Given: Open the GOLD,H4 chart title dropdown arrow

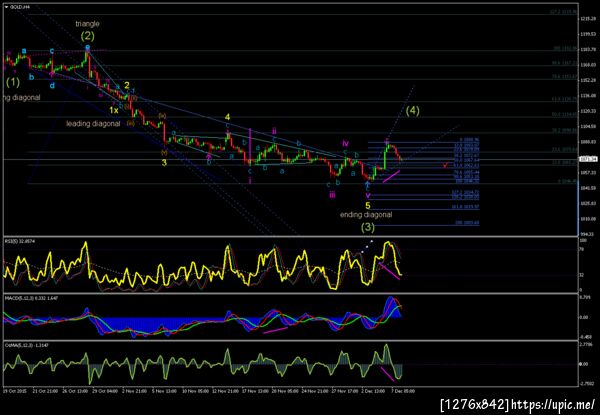Looking at the screenshot, I should click(7, 7).
